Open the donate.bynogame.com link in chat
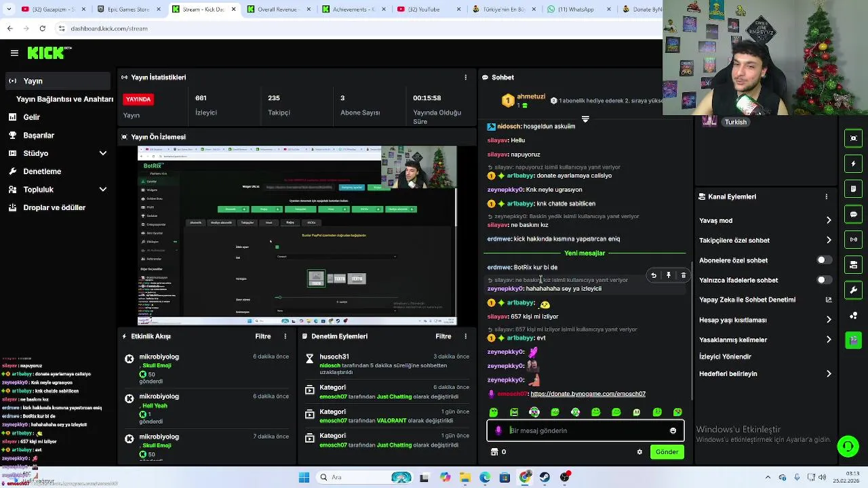 coord(588,394)
